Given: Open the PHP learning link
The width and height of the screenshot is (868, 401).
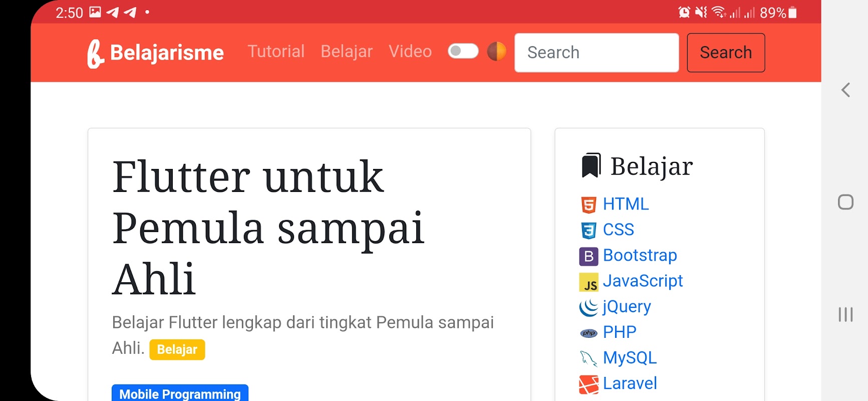Looking at the screenshot, I should click(x=620, y=332).
